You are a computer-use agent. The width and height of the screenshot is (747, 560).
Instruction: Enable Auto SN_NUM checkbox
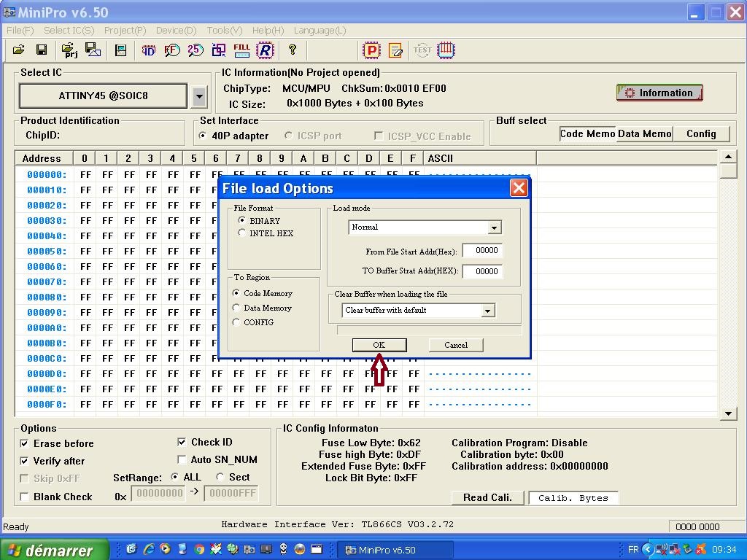tap(182, 459)
